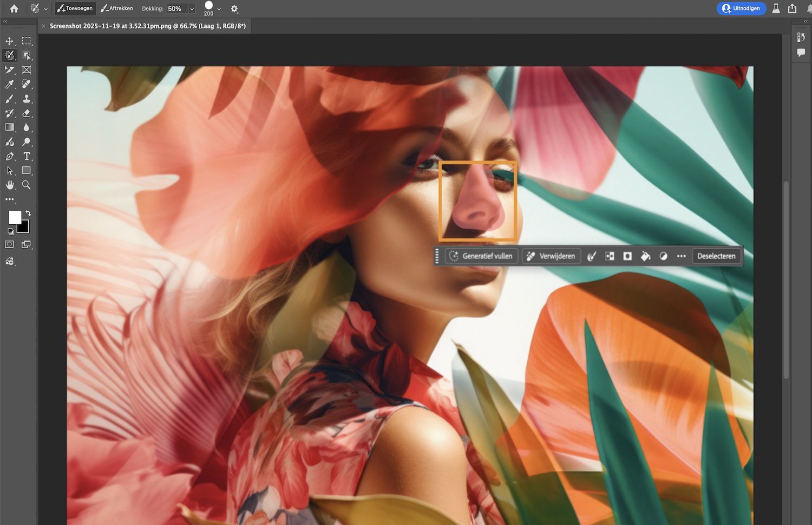Select the Eyedropper tool
Image resolution: width=812 pixels, height=525 pixels.
(x=9, y=84)
